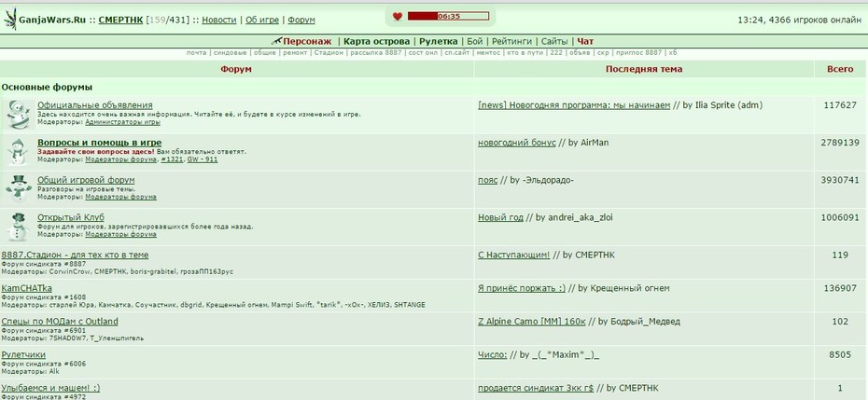Click snowman icon of Общий игровой форум

(x=19, y=188)
